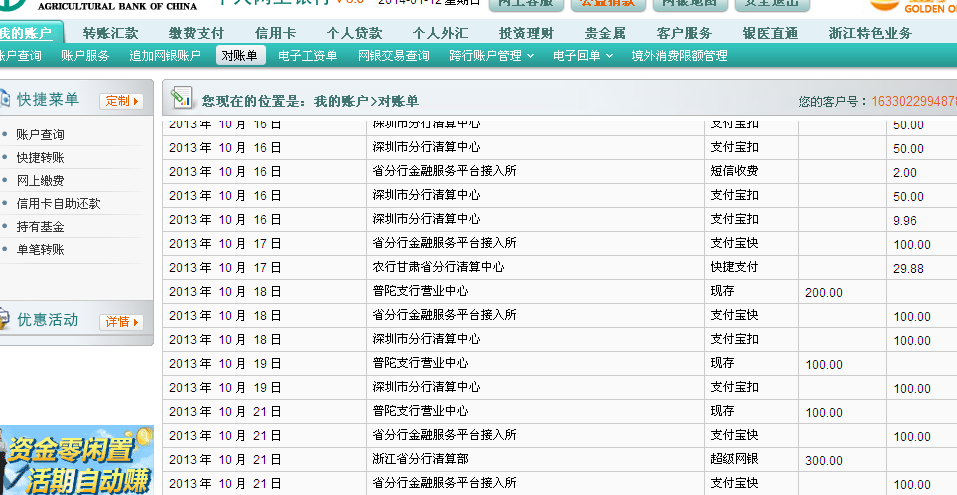Viewport: 957px width, 495px height.
Task: Expand the 跨行账户管理 dropdown menu
Action: 491,56
